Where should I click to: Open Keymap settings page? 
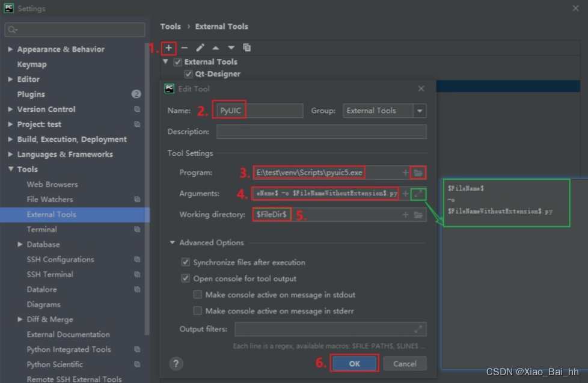pyautogui.click(x=32, y=64)
